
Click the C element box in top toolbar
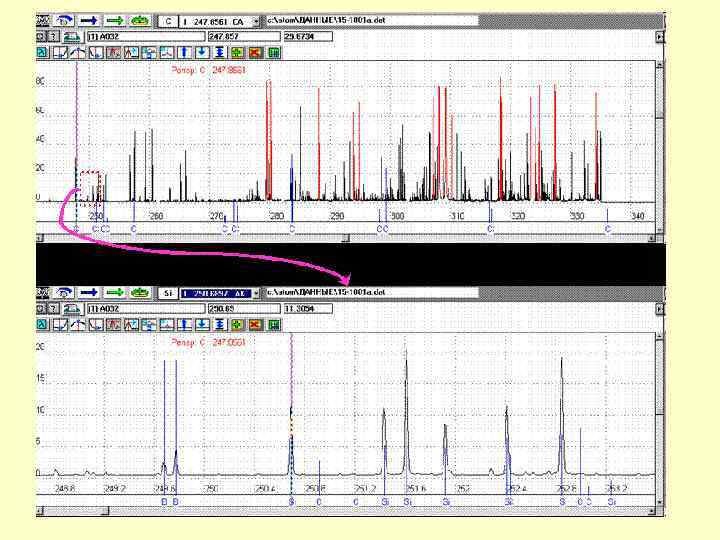coord(168,20)
